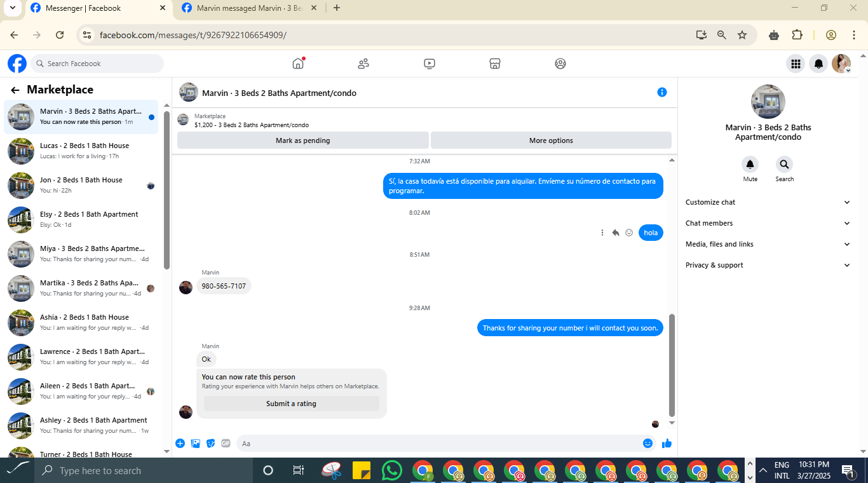Expand Privacy & support section

click(x=768, y=265)
